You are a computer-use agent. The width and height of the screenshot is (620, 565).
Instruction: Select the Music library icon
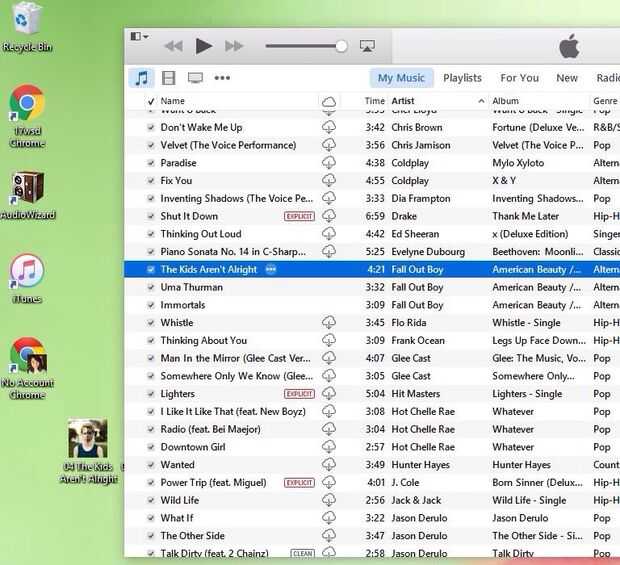point(142,78)
